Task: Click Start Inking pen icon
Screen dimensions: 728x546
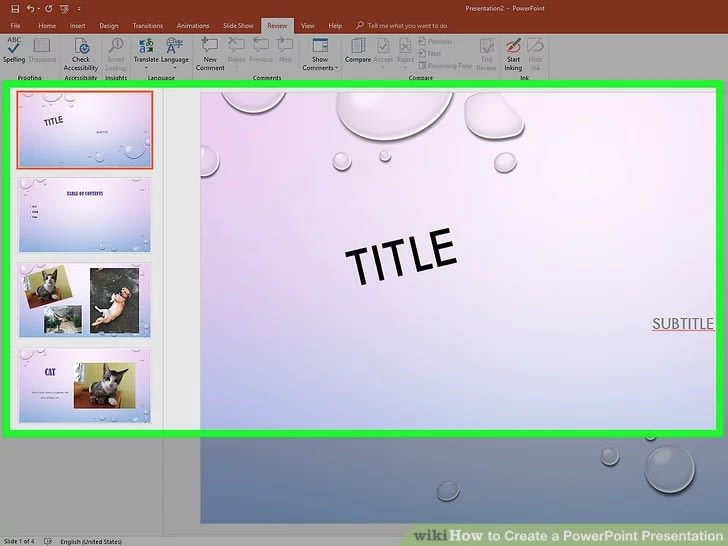Action: (513, 52)
